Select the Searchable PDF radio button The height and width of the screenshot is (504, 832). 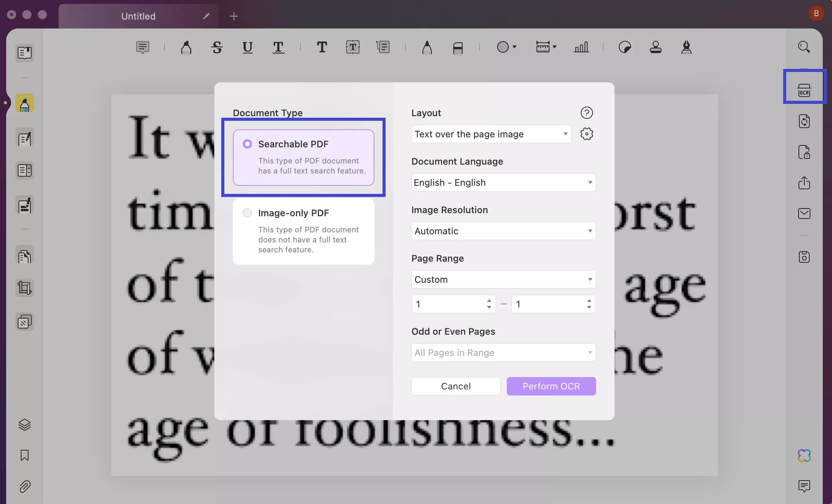click(247, 144)
